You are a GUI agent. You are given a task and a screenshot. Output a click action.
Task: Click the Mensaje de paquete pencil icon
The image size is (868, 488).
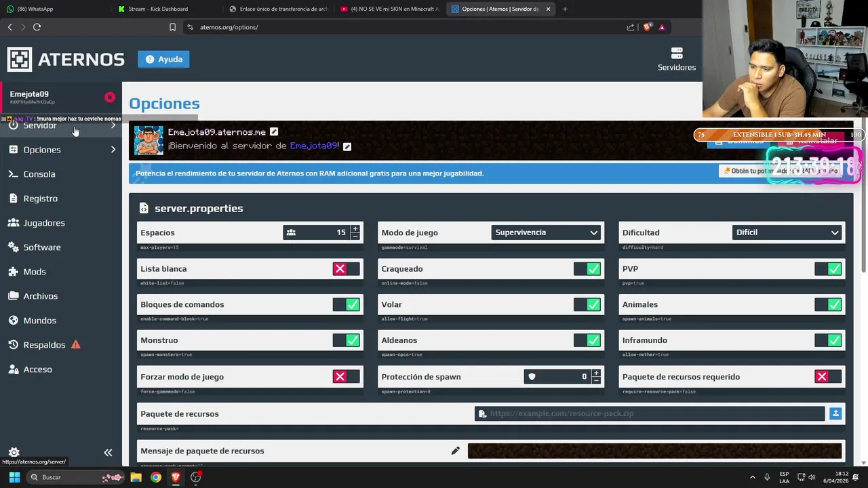456,451
